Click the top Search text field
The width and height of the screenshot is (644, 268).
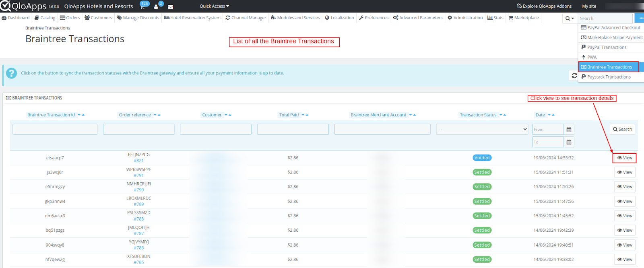[605, 18]
